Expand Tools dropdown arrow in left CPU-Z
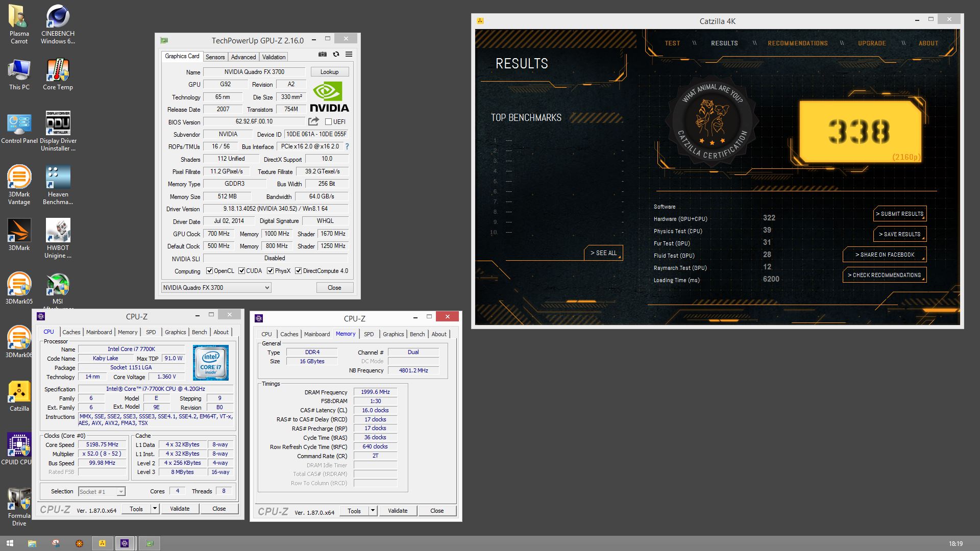Screen dimensions: 980x551 155,509
